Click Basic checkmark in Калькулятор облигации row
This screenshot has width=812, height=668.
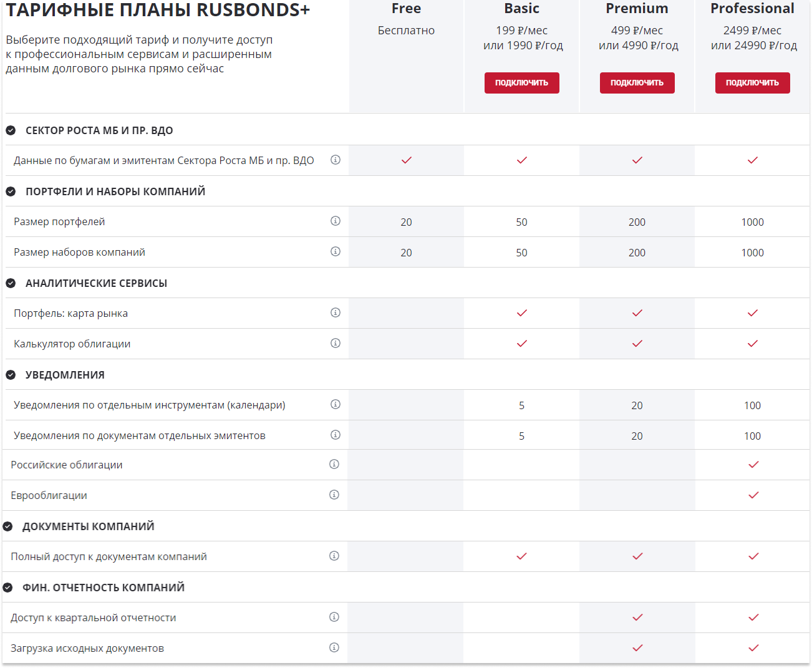click(522, 344)
